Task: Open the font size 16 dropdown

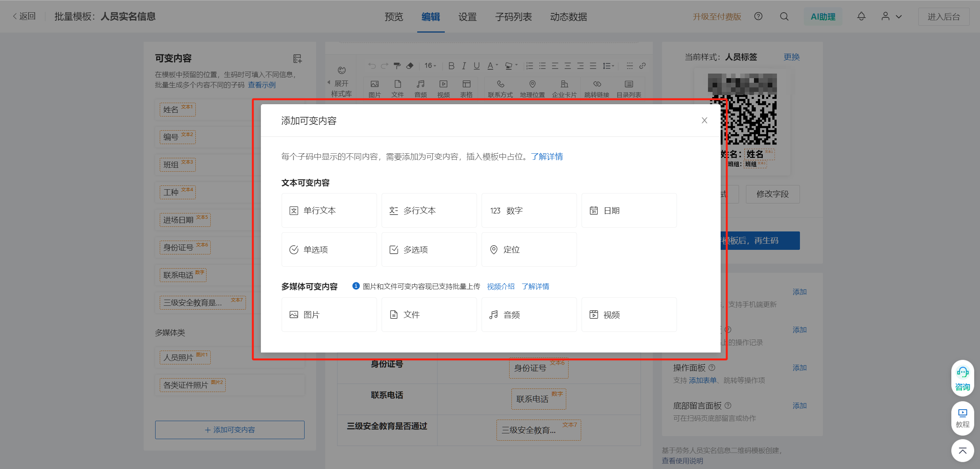Action: 430,66
